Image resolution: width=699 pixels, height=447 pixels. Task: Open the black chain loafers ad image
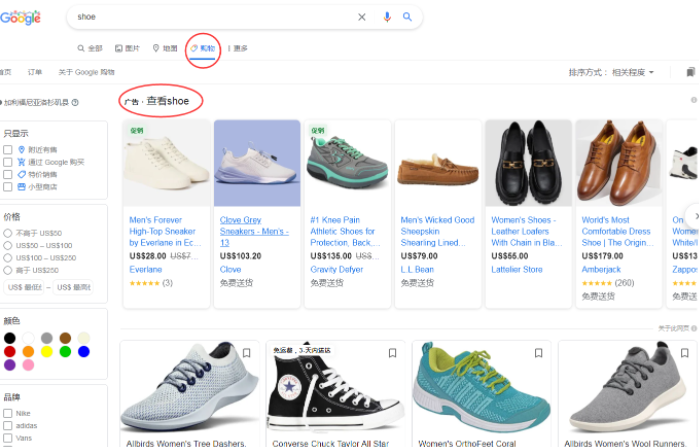coord(529,163)
